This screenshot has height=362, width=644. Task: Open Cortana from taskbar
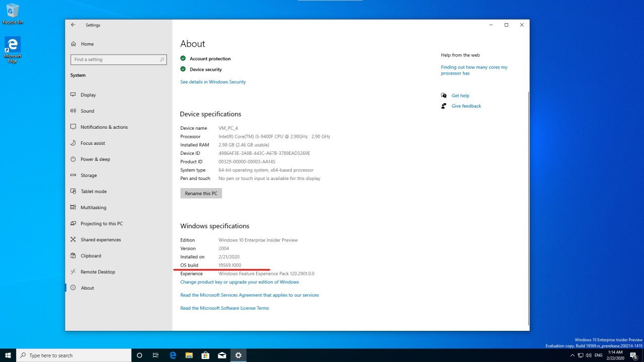(x=139, y=355)
